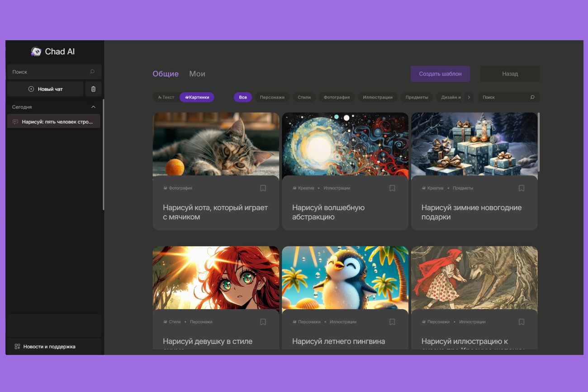Open Новости и поддержка in the sidebar

pyautogui.click(x=49, y=347)
